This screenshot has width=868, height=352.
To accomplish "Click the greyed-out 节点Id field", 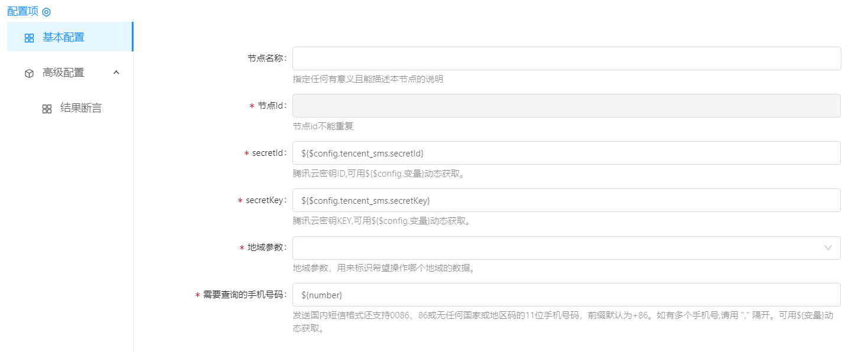I will click(566, 106).
